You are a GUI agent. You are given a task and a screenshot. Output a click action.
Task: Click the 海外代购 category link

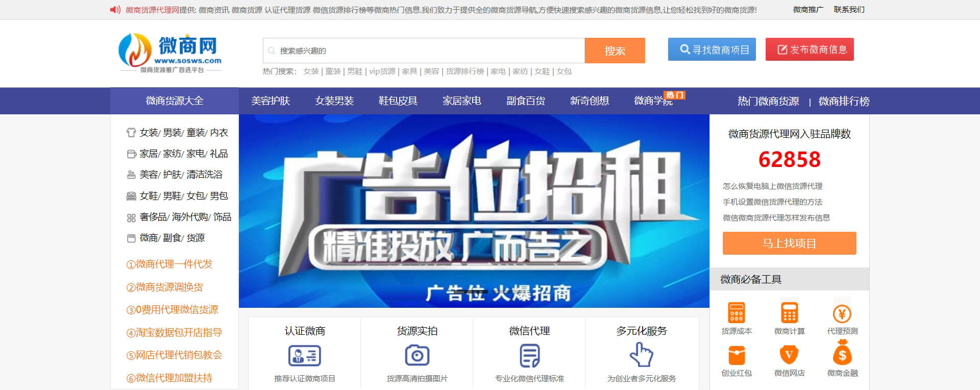(x=189, y=217)
